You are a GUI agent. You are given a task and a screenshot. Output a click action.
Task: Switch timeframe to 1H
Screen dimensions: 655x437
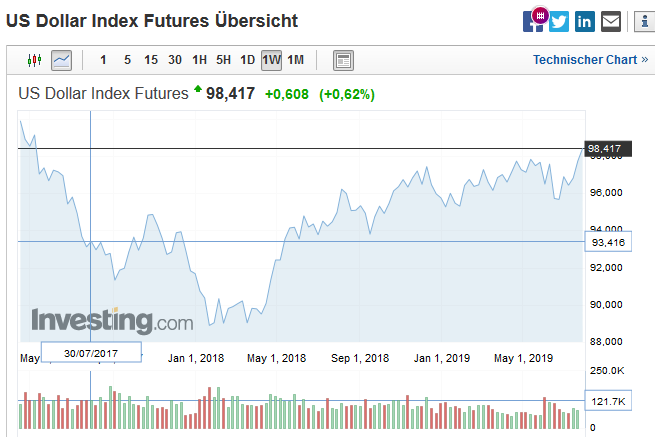tap(200, 60)
